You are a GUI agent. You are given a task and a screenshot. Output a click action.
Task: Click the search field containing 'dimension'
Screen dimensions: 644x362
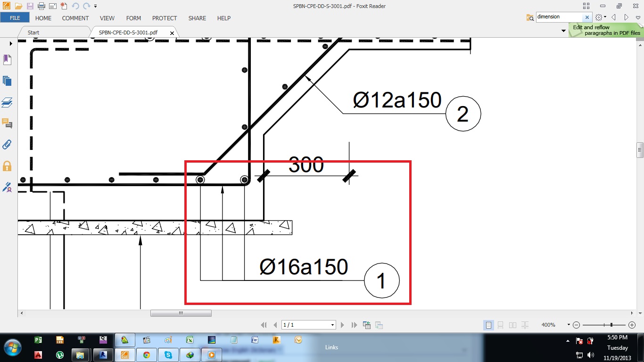tap(560, 17)
